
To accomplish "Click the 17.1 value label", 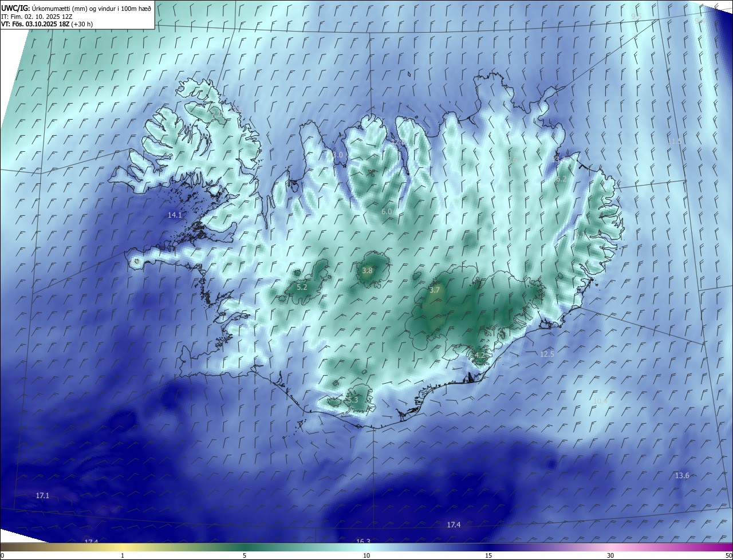I will click(x=43, y=496).
